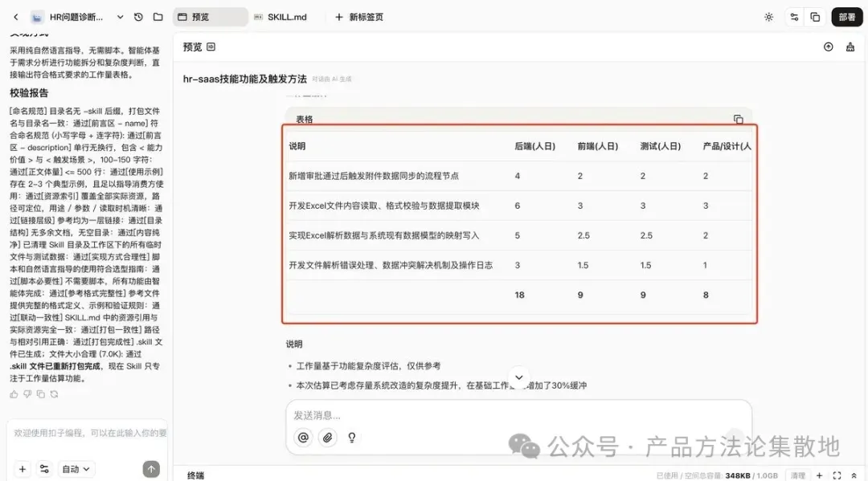Screen dimensions: 868x481
Task: Click the copy conversation icon in left sidebar
Action: tap(40, 393)
